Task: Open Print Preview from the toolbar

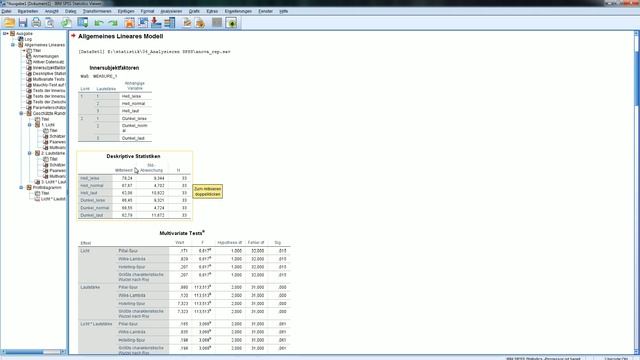Action: [x=50, y=23]
